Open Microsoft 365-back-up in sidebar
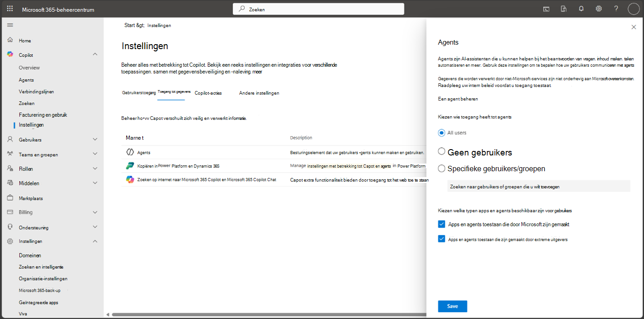The width and height of the screenshot is (644, 319). click(x=40, y=290)
